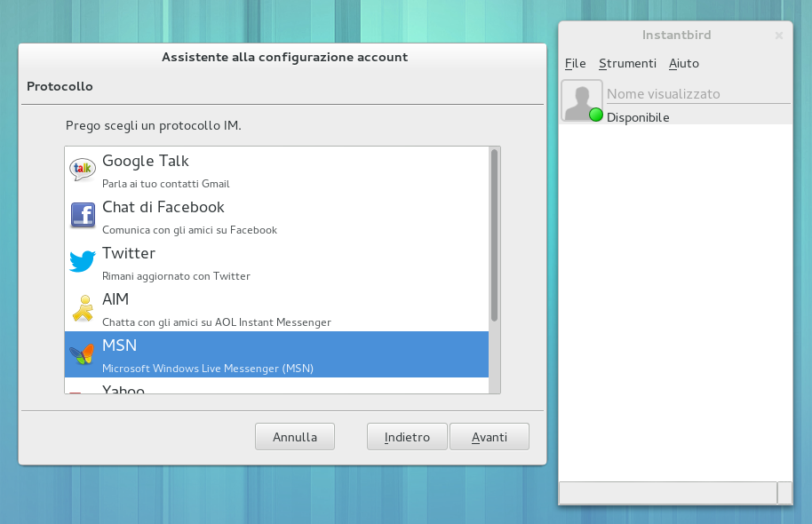
Task: Close the Instantbird window
Action: (x=779, y=36)
